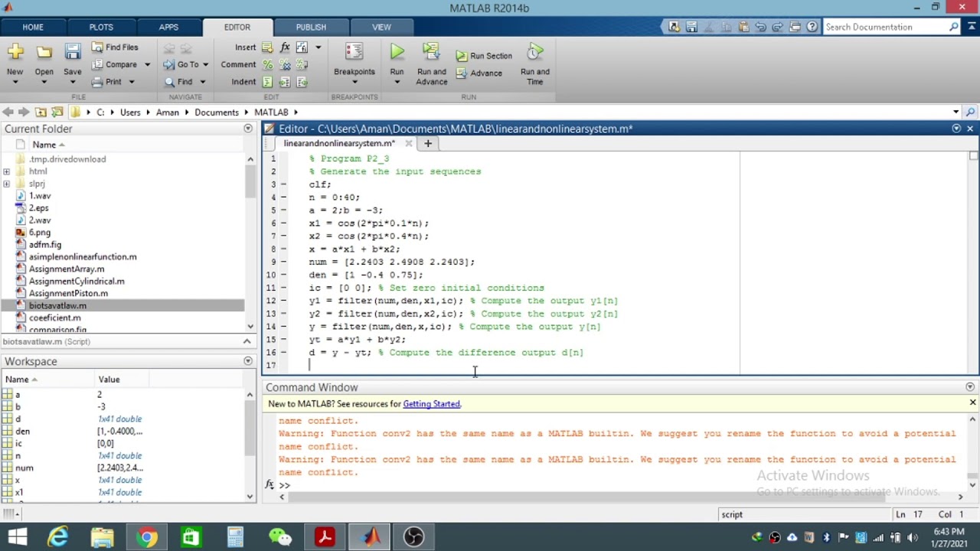
Task: Open Internet Explorer from taskbar
Action: click(58, 536)
